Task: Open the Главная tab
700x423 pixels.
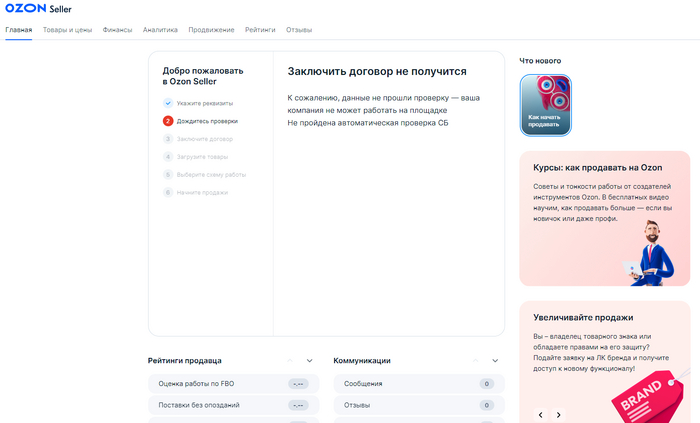Action: point(19,30)
